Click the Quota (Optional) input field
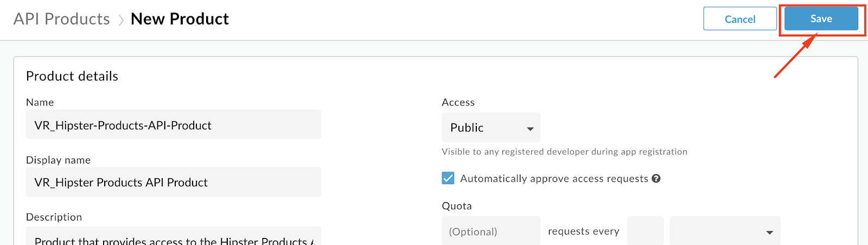The height and width of the screenshot is (245, 868). [x=491, y=231]
